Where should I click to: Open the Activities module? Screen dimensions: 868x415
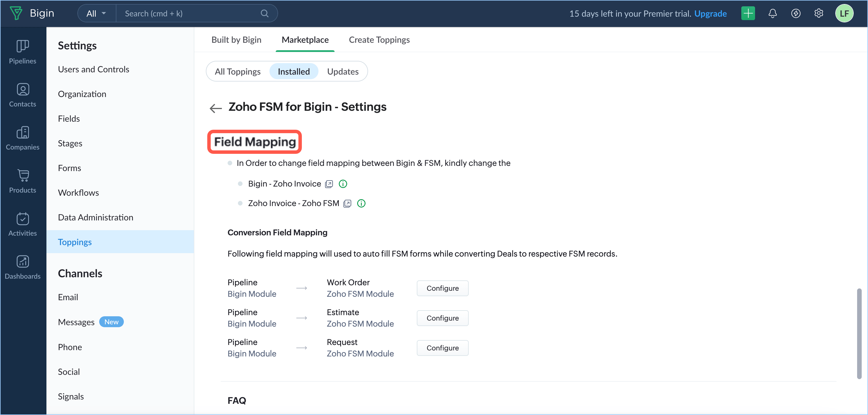tap(23, 224)
